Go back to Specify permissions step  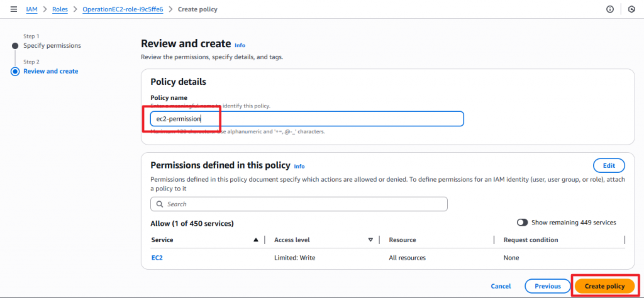coord(52,45)
